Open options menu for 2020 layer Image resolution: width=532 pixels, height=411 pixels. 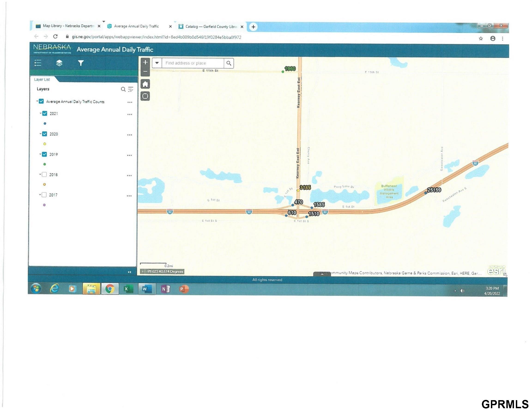tap(130, 135)
